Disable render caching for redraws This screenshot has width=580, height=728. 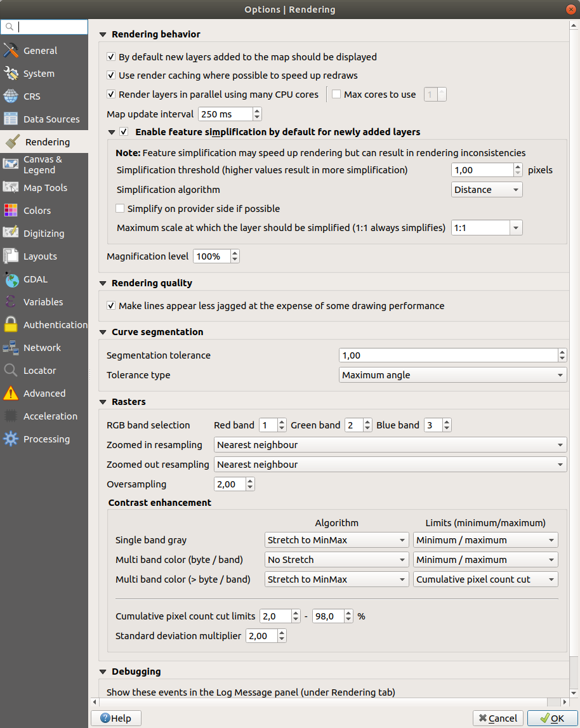click(111, 74)
